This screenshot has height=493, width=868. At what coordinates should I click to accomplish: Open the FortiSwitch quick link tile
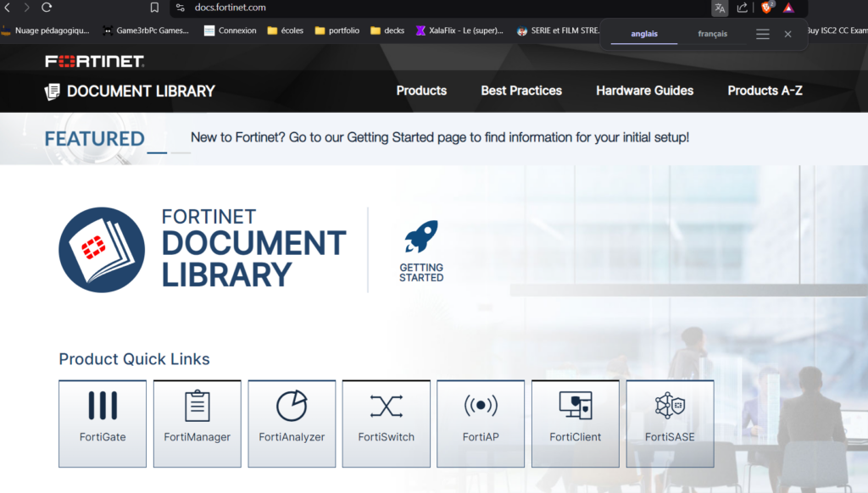point(387,424)
